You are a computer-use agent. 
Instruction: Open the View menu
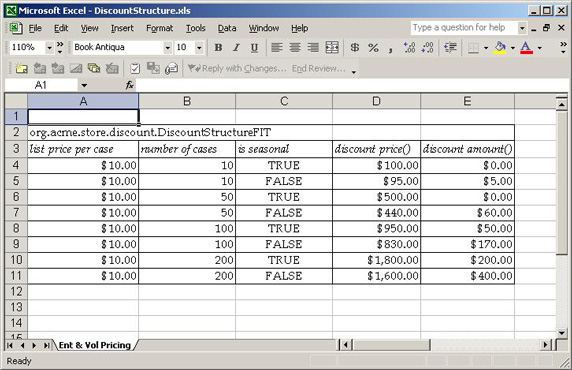[x=89, y=28]
